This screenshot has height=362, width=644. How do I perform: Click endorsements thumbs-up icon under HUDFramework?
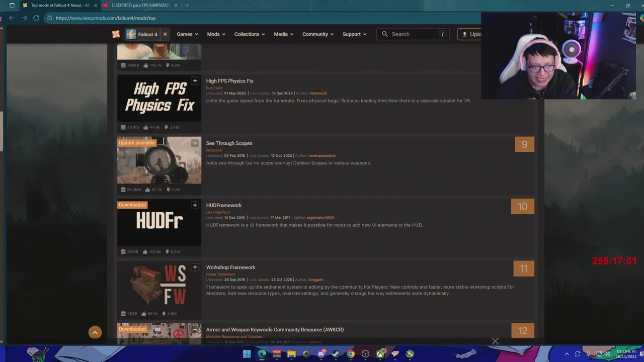coord(145,251)
